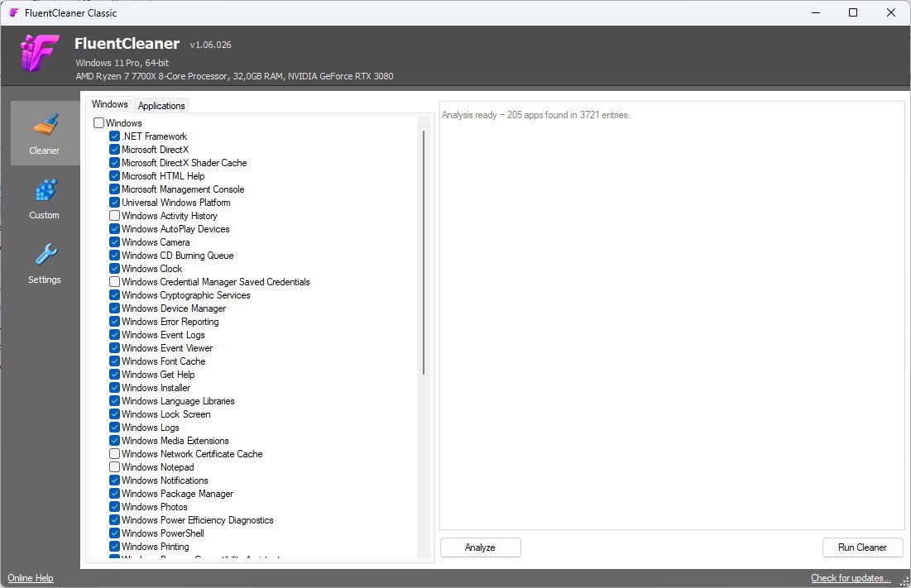This screenshot has width=911, height=588.
Task: Select Windows Event Viewer label
Action: (x=167, y=348)
